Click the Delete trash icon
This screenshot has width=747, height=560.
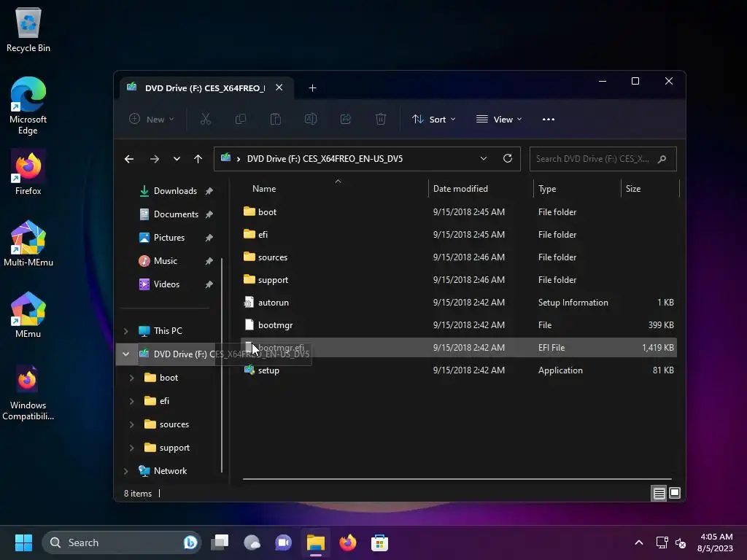coord(380,119)
